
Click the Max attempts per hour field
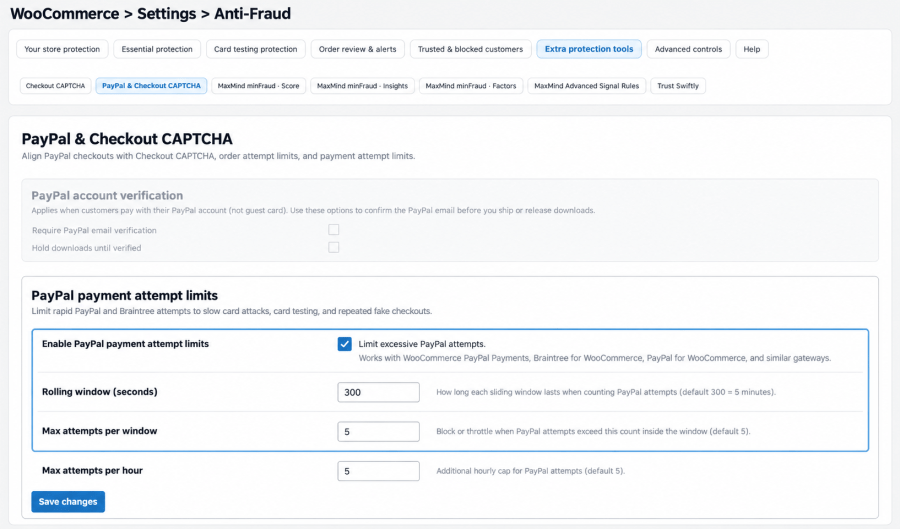point(378,471)
